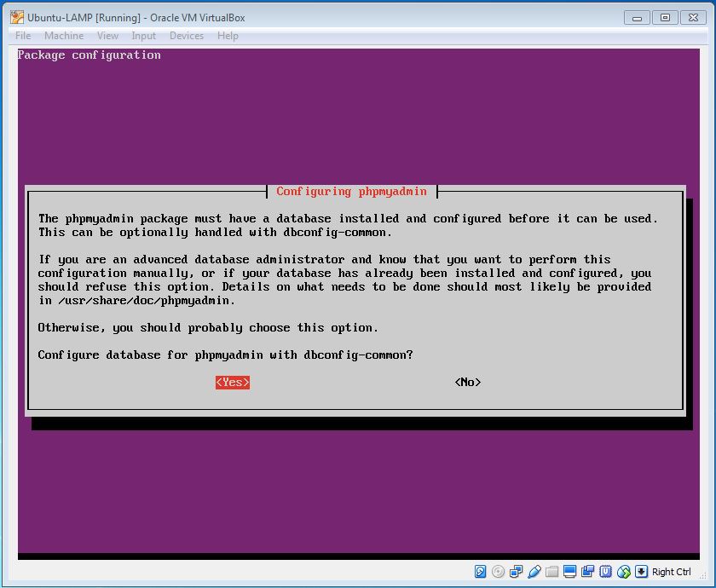Click the keyboard capture arrow icon
This screenshot has width=716, height=588.
(642, 571)
